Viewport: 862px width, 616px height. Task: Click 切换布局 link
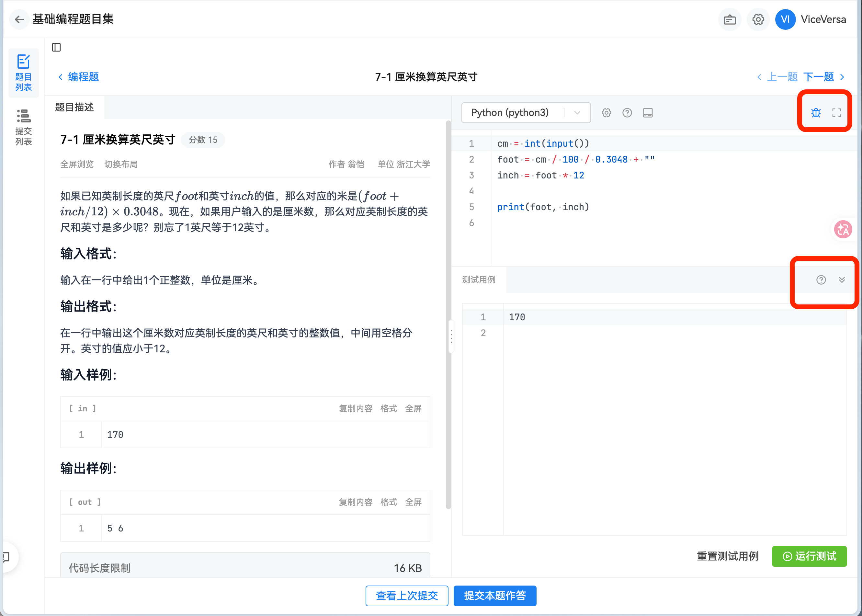click(121, 164)
